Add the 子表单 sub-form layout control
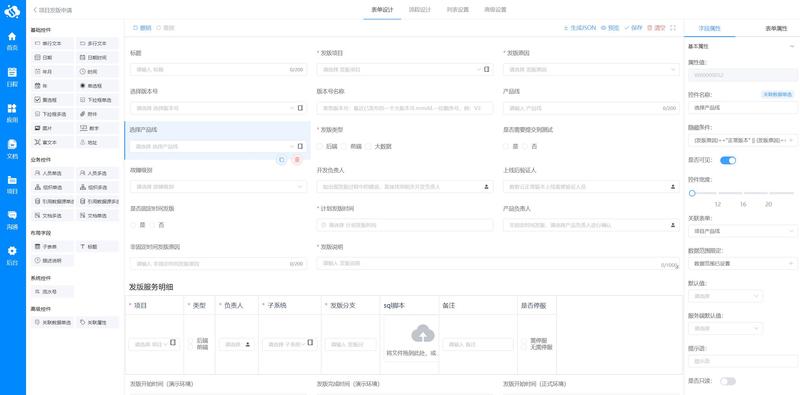The height and width of the screenshot is (395, 800). coord(52,246)
